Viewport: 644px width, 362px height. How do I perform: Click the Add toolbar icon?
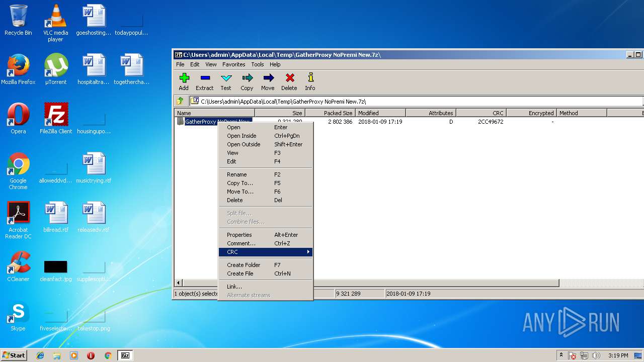(x=184, y=81)
